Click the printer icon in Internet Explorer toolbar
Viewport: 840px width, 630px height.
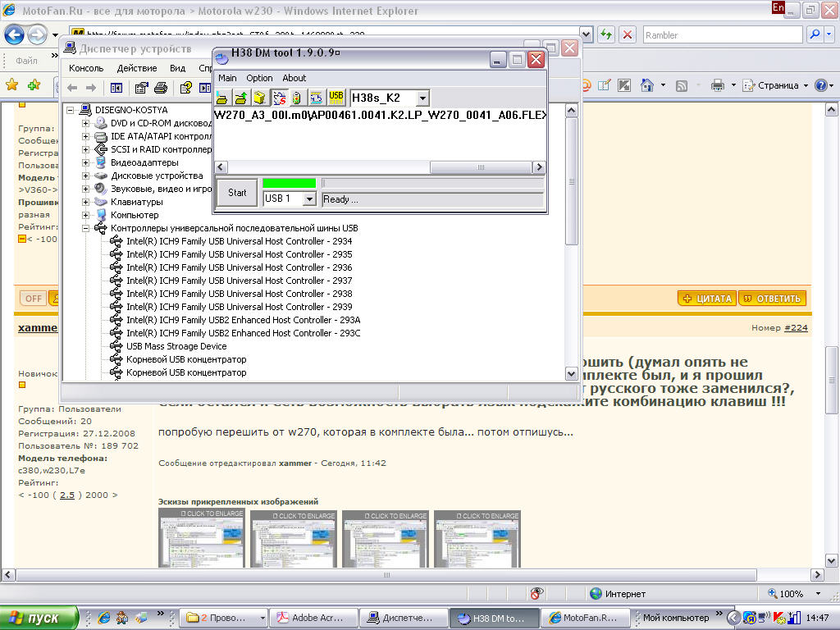coord(717,85)
